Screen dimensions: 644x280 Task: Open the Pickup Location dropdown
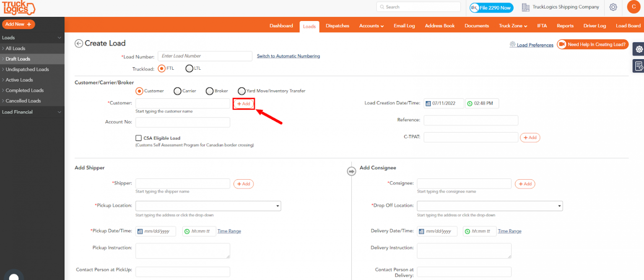208,206
